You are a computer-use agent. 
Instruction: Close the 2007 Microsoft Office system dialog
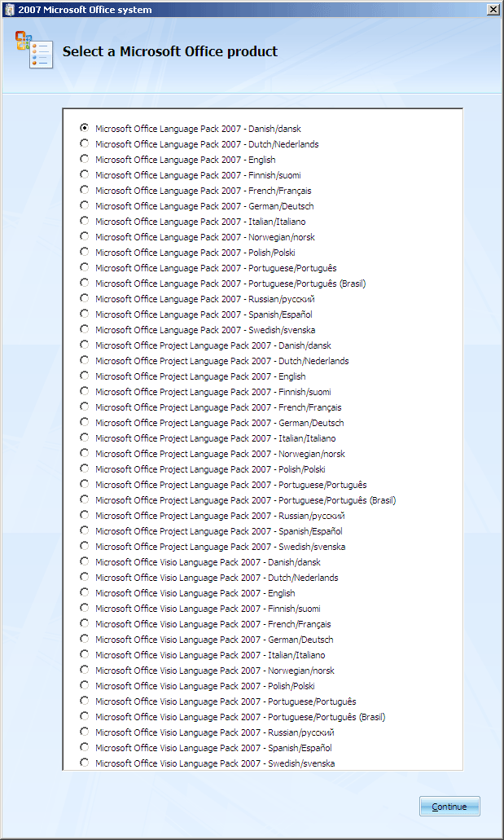click(x=493, y=10)
